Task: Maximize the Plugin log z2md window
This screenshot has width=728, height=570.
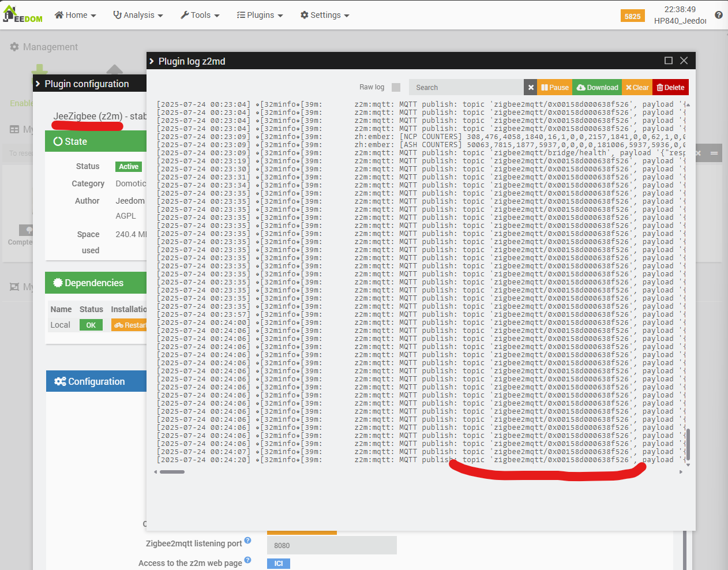Action: click(669, 61)
